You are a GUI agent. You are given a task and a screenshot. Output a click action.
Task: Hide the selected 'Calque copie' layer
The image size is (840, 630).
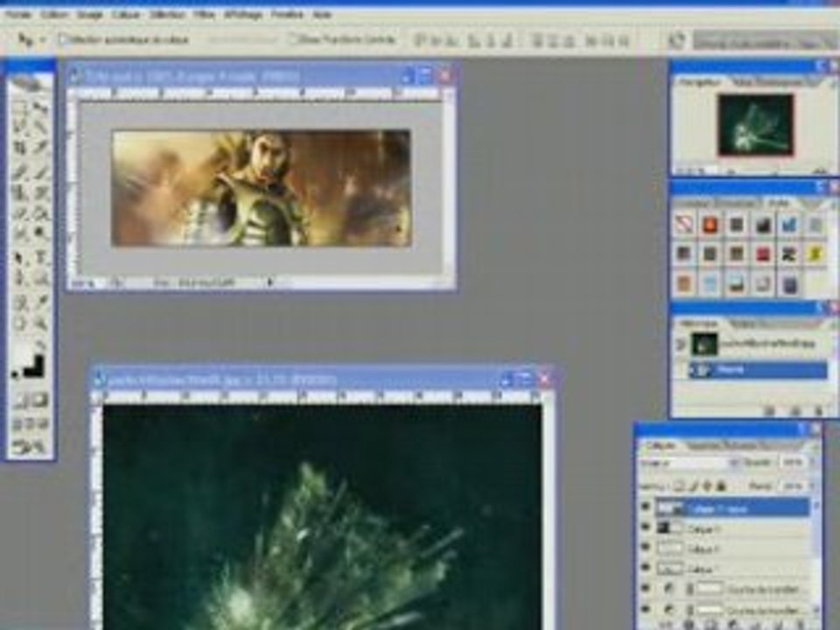pyautogui.click(x=646, y=507)
